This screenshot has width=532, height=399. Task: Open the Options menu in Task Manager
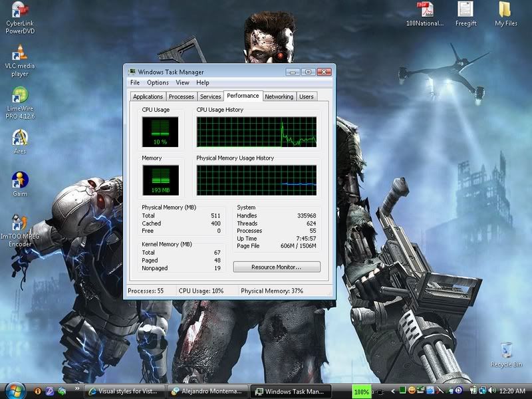pos(158,82)
